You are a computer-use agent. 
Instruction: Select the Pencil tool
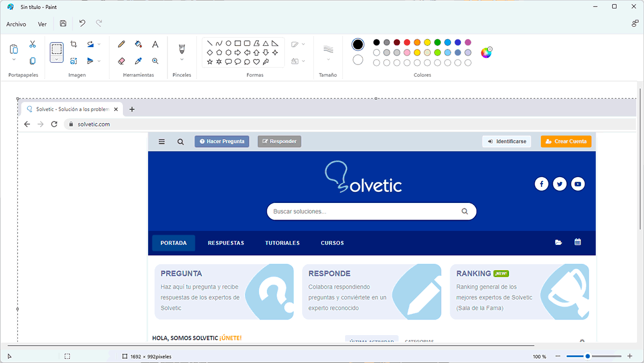pos(121,44)
